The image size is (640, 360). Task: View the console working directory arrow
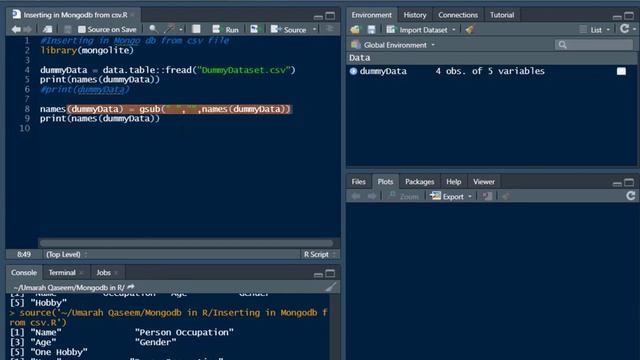click(131, 287)
